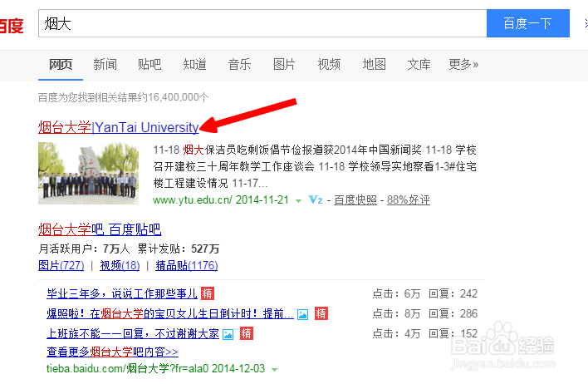
Task: Select the 网页 tab
Action: [61, 64]
